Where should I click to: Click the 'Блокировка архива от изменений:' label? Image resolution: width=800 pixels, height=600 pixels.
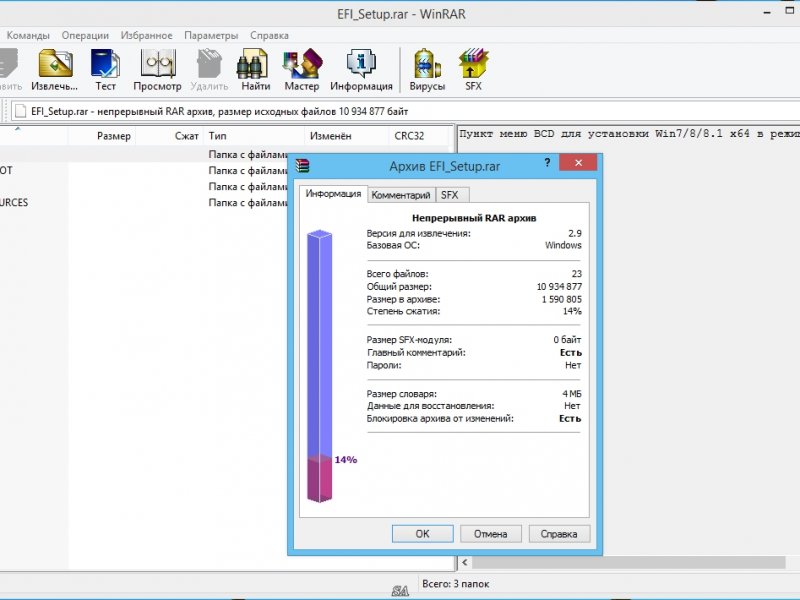point(440,419)
